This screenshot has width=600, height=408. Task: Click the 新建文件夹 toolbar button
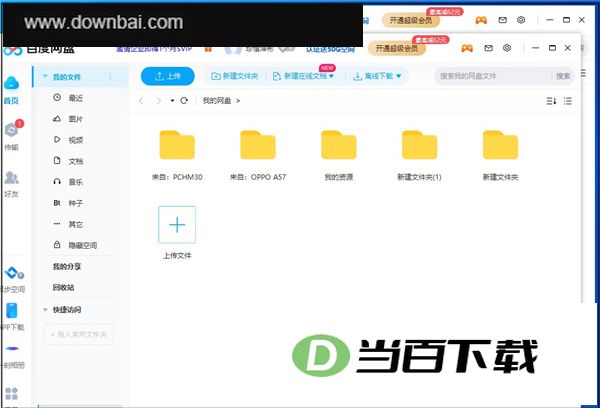click(x=235, y=76)
